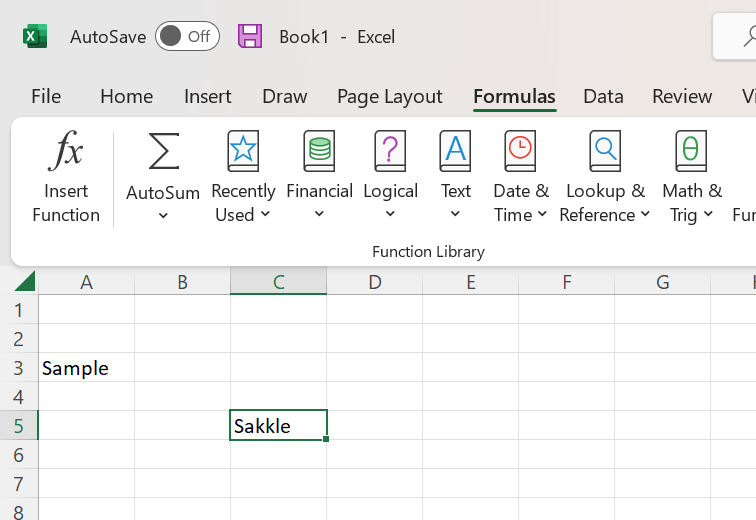This screenshot has height=520, width=756.
Task: Select the Formulas tab
Action: click(514, 96)
